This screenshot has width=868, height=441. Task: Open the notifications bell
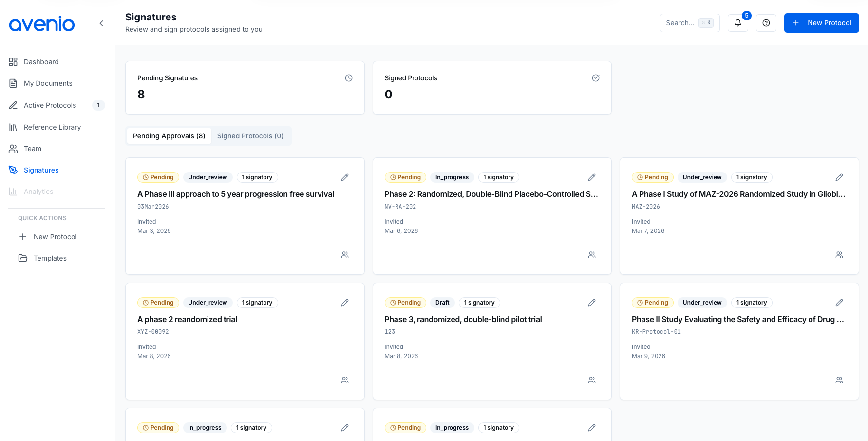coord(738,23)
